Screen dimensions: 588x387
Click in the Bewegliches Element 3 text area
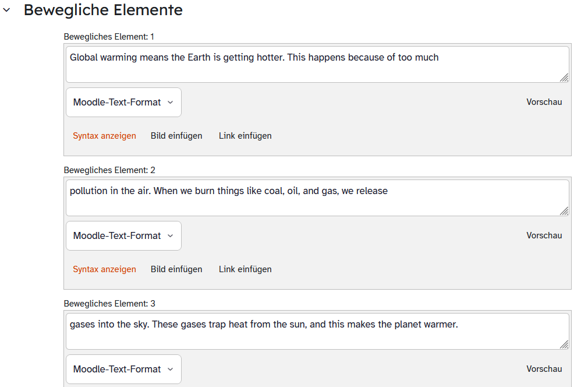tap(317, 332)
